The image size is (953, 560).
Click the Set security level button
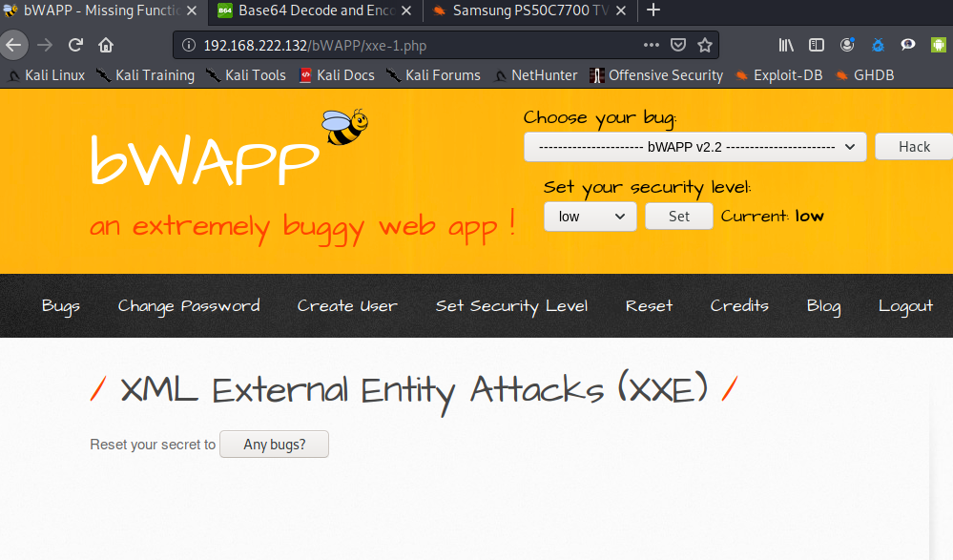pos(679,217)
